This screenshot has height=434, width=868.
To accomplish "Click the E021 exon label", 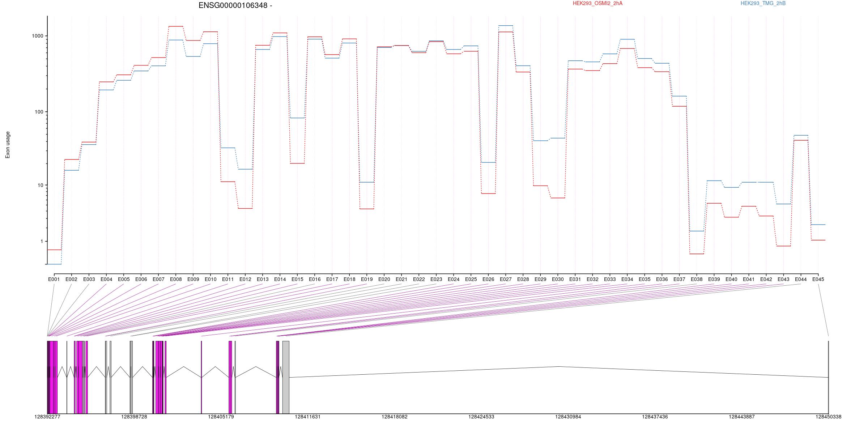I will point(401,279).
